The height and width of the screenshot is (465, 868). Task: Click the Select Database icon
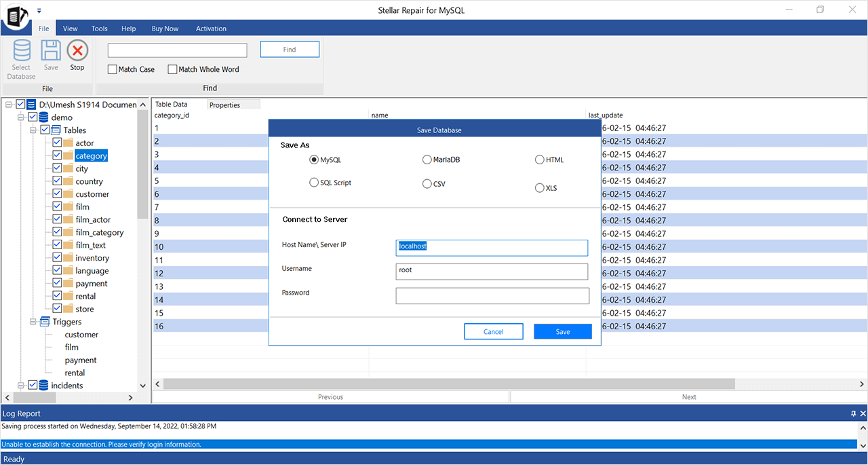tap(21, 52)
